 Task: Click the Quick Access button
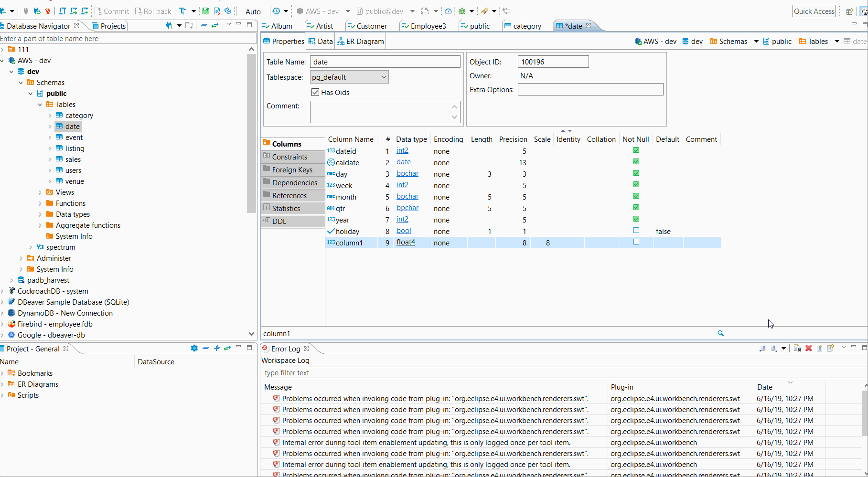click(x=814, y=11)
